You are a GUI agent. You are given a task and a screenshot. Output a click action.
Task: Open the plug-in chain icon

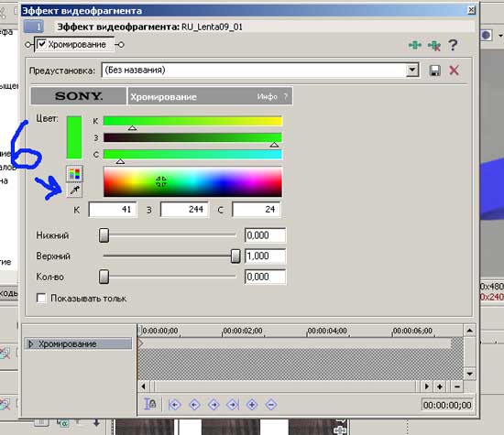[x=414, y=45]
